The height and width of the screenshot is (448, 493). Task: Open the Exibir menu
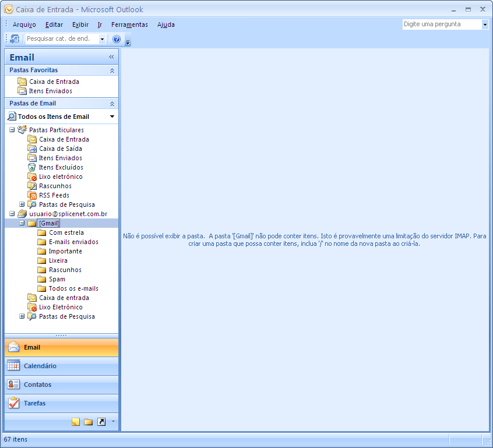[80, 24]
